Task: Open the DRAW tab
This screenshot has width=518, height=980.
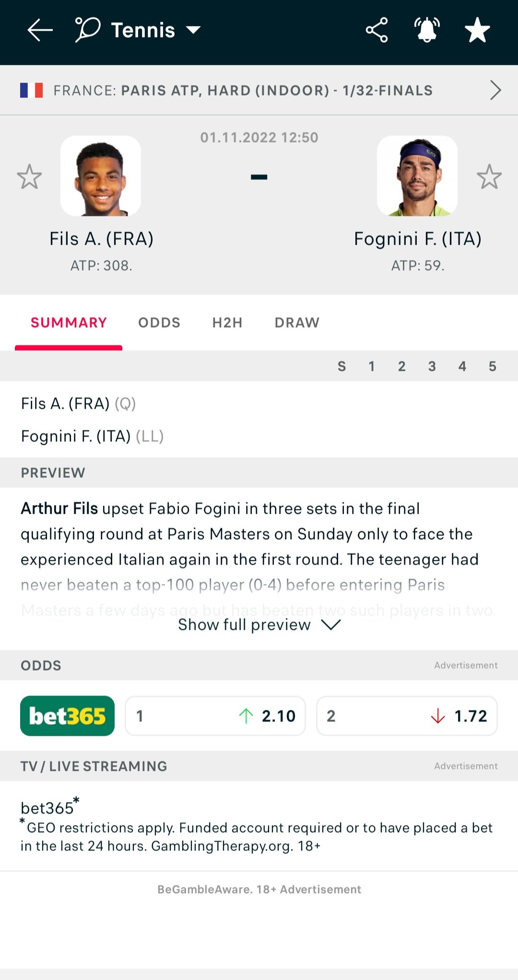Action: (297, 323)
